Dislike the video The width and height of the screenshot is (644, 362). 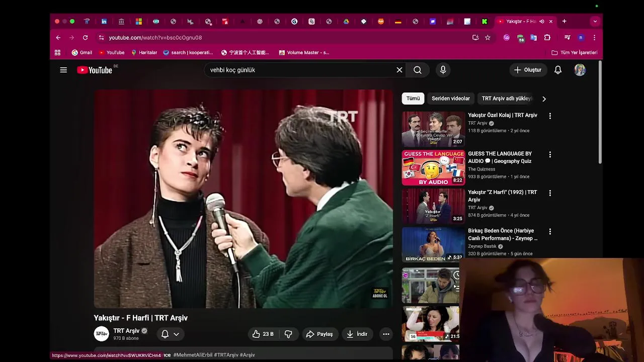click(x=288, y=334)
